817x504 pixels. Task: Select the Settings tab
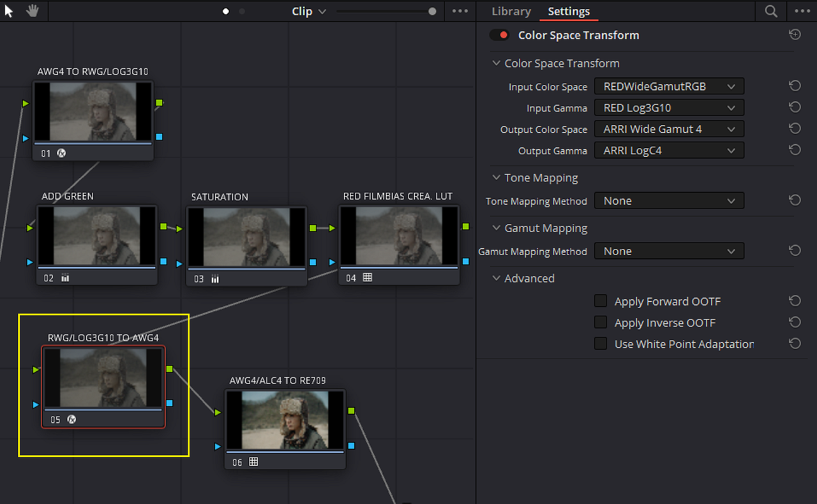[569, 11]
